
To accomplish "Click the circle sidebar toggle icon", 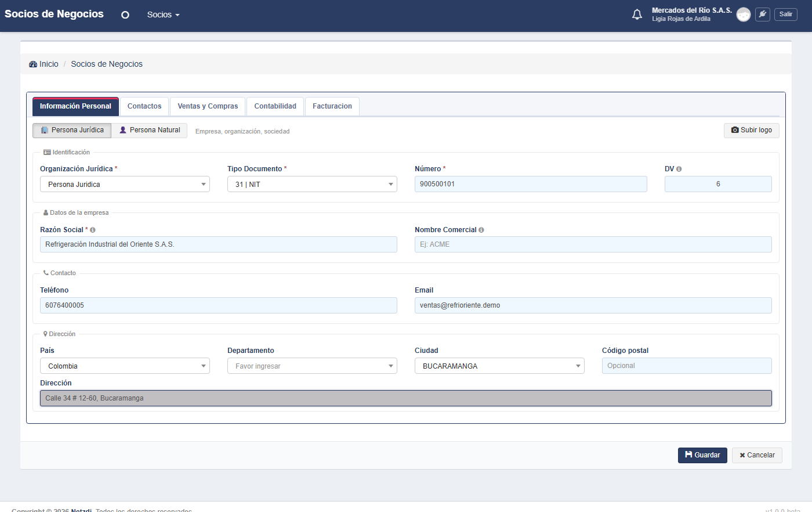I will tap(125, 15).
